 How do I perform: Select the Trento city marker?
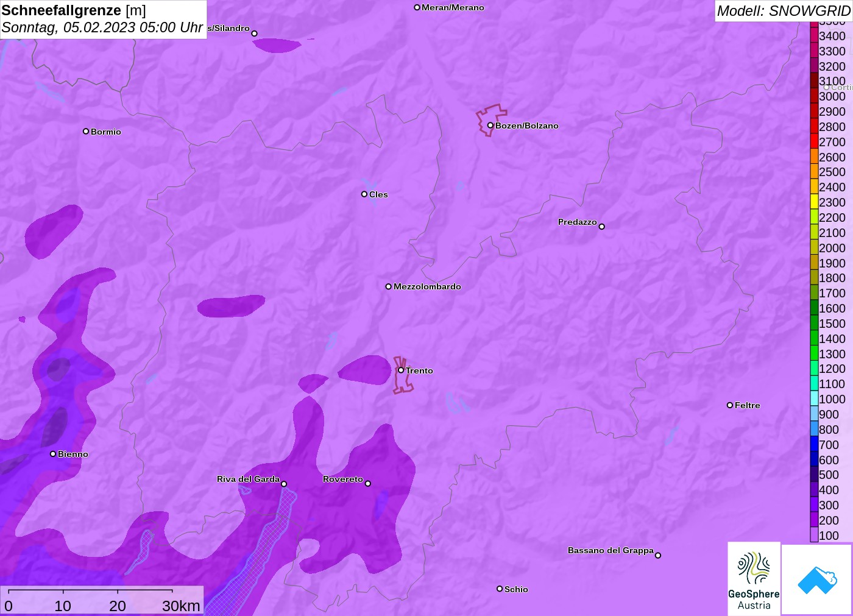point(401,370)
